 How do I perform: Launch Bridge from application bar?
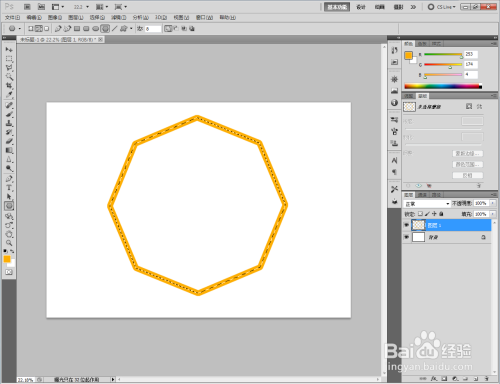[x=27, y=7]
